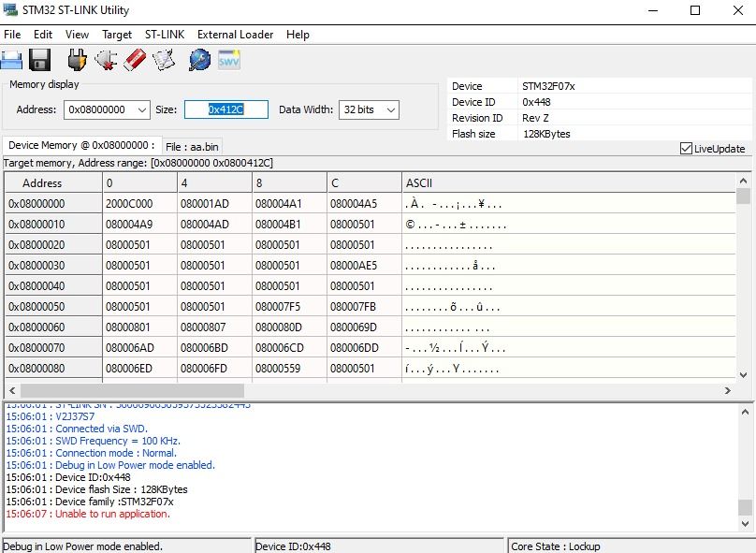Select cell value 080007F5
This screenshot has height=553, width=756.
pos(289,307)
